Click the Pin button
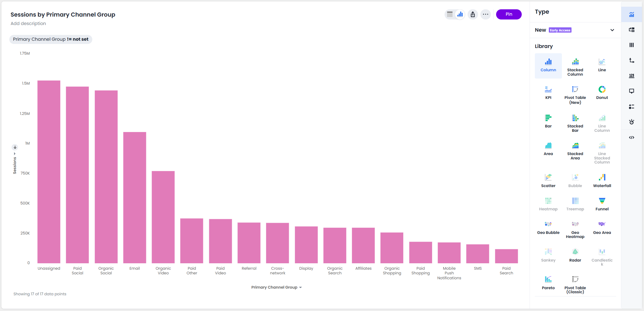The height and width of the screenshot is (311, 644). point(509,14)
